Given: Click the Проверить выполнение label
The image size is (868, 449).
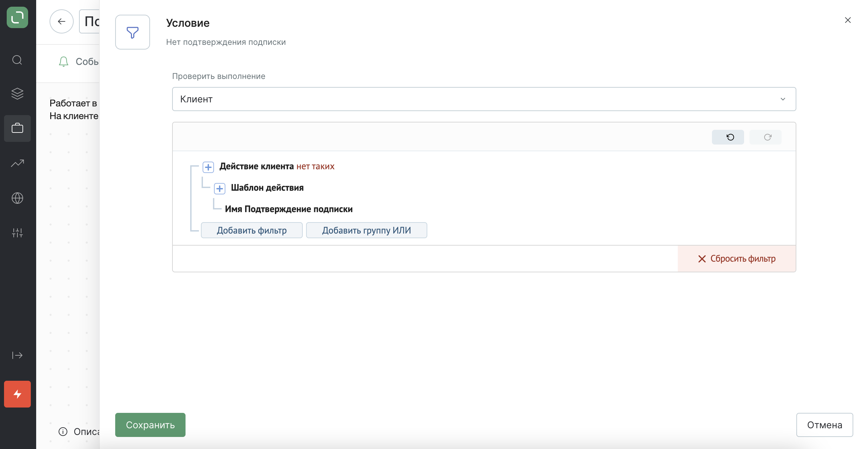Looking at the screenshot, I should pyautogui.click(x=219, y=76).
